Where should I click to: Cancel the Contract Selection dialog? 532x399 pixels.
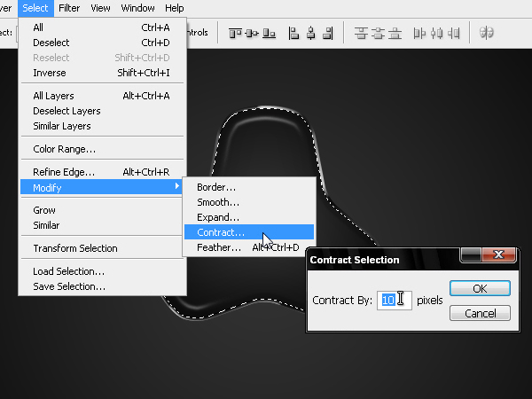480,313
